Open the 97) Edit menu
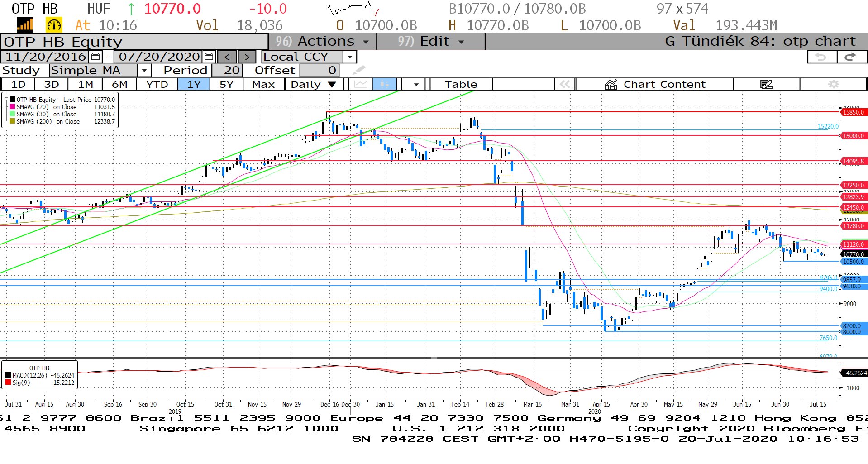 tap(431, 41)
